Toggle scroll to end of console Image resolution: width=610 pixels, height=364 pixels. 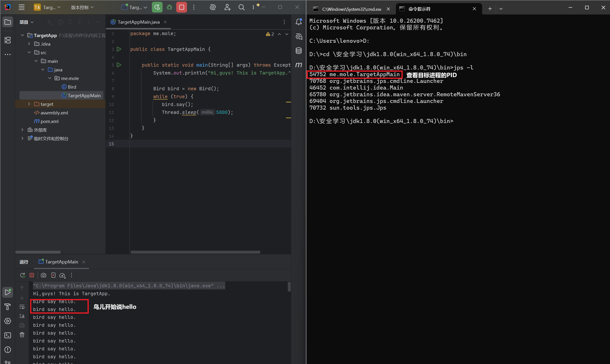click(22, 316)
